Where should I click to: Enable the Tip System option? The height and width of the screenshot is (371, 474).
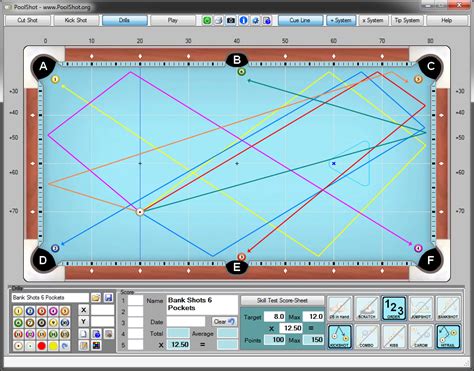click(x=407, y=20)
